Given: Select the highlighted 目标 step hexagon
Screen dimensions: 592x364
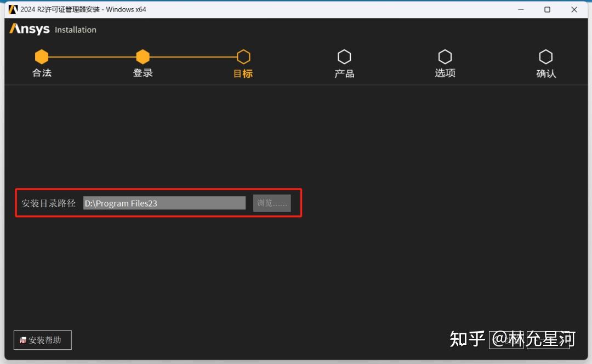Looking at the screenshot, I should coord(243,56).
